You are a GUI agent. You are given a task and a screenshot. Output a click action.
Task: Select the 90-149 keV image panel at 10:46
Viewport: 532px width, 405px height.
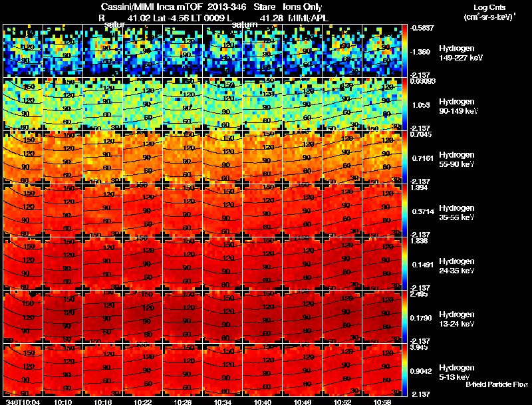(303, 104)
